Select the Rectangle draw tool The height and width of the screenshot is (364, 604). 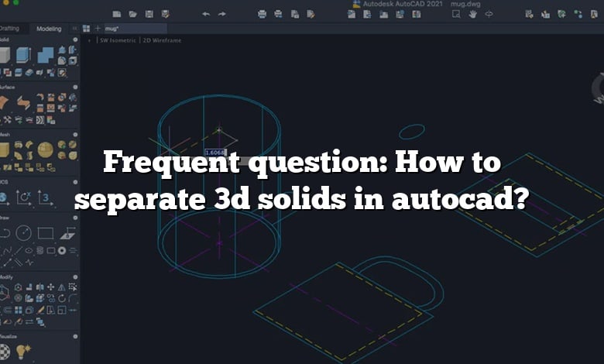tap(46, 233)
